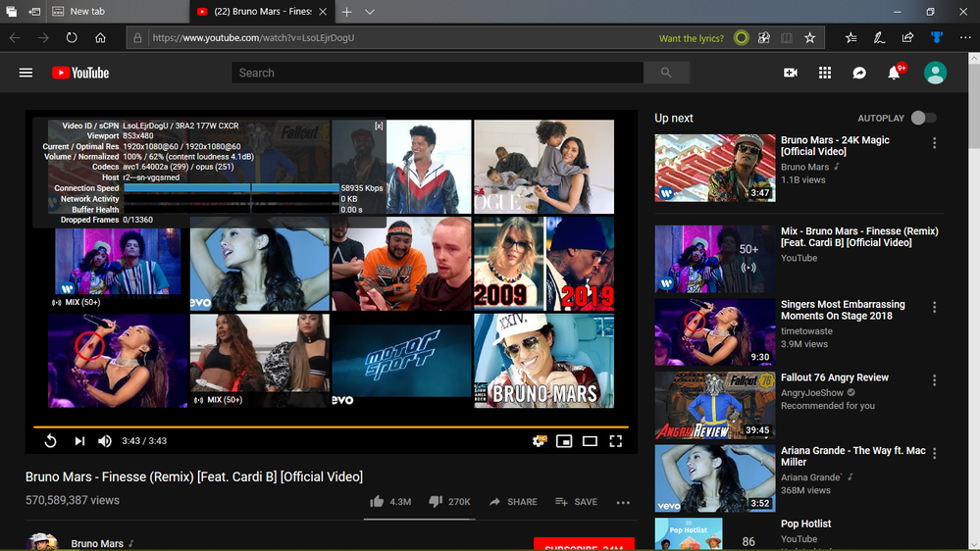Open options for Singers Most Embarrassing video
This screenshot has height=551, width=980.
pos(934,307)
